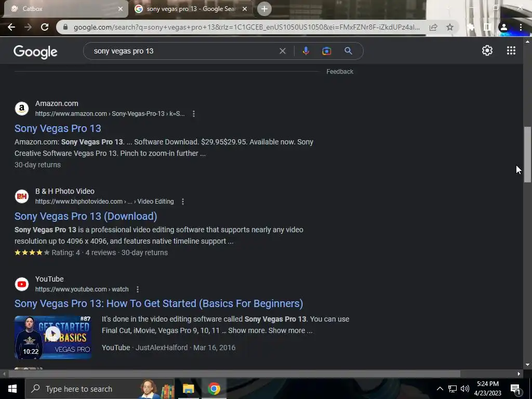Open the share page icon in address bar

pyautogui.click(x=433, y=27)
